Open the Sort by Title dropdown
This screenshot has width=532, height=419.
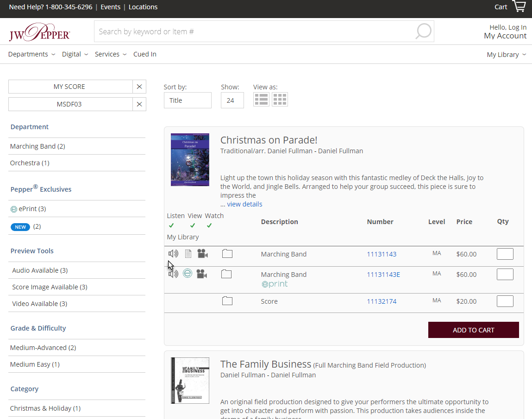188,100
